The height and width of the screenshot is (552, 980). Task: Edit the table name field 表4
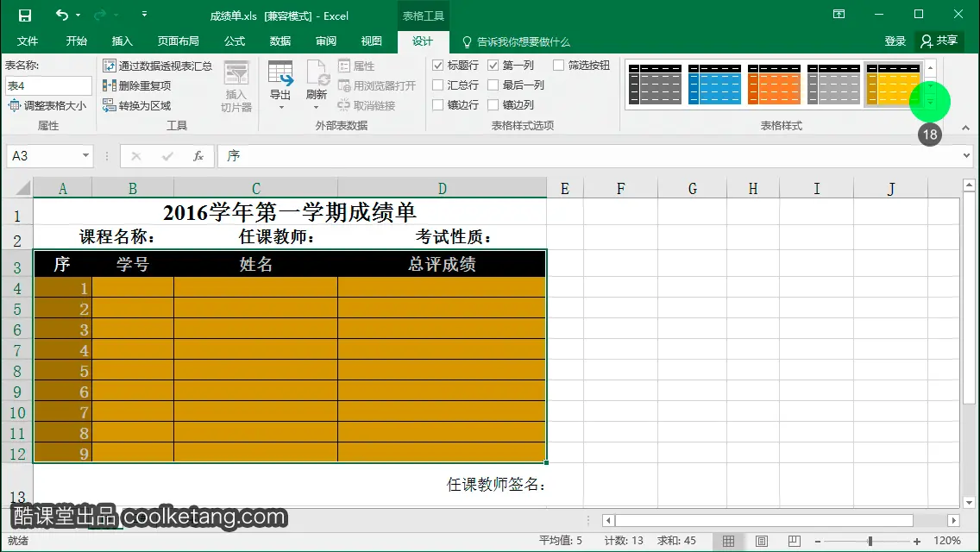click(49, 85)
